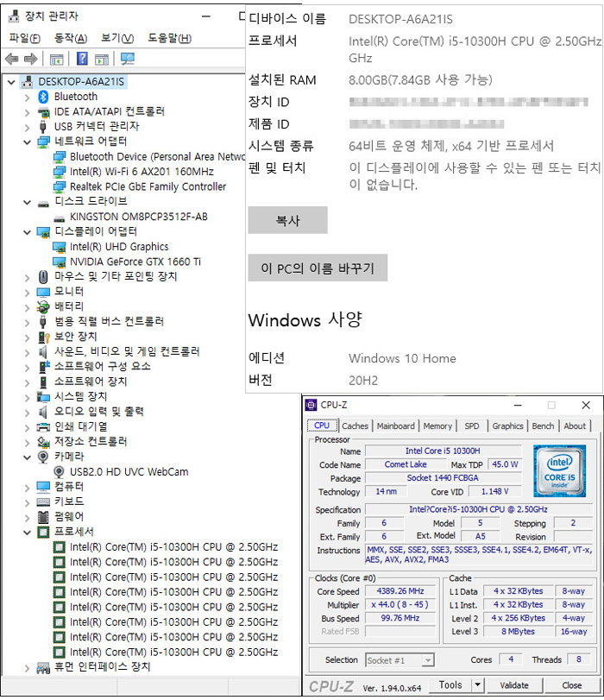This screenshot has height=700, width=604.
Task: Select Bluetooth Device (Personal Area Network)
Action: [x=158, y=157]
